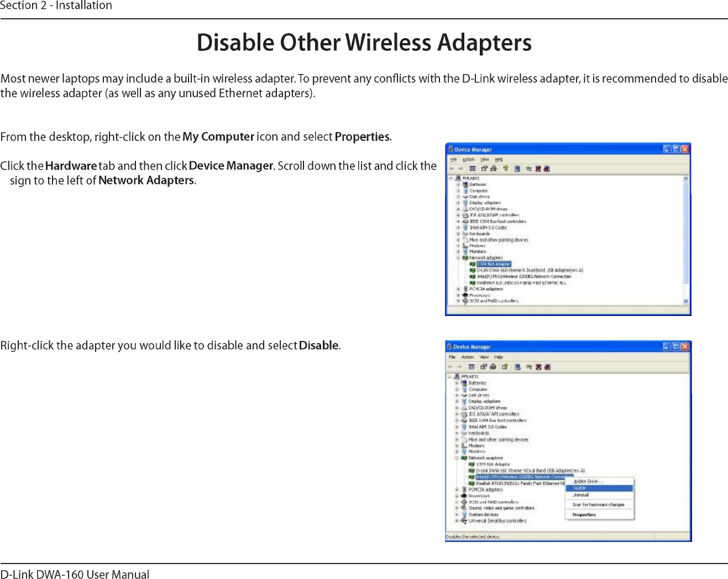Click Monitors label in lower window tree
The height and width of the screenshot is (579, 728).
[x=478, y=451]
